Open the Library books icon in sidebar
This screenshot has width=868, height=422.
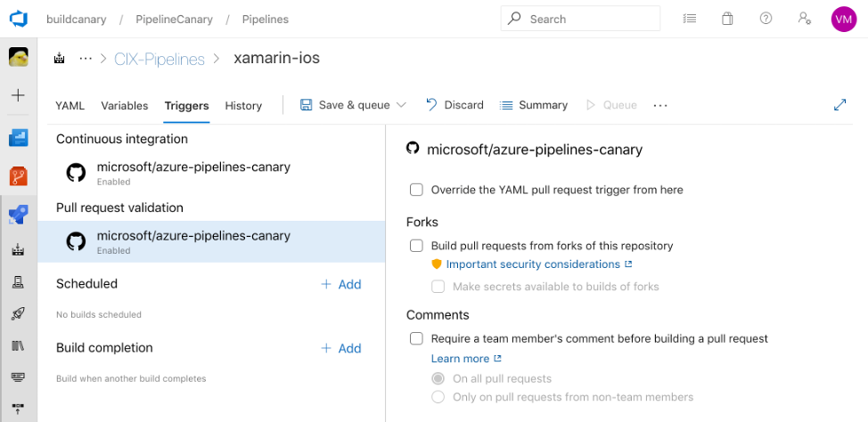[18, 345]
